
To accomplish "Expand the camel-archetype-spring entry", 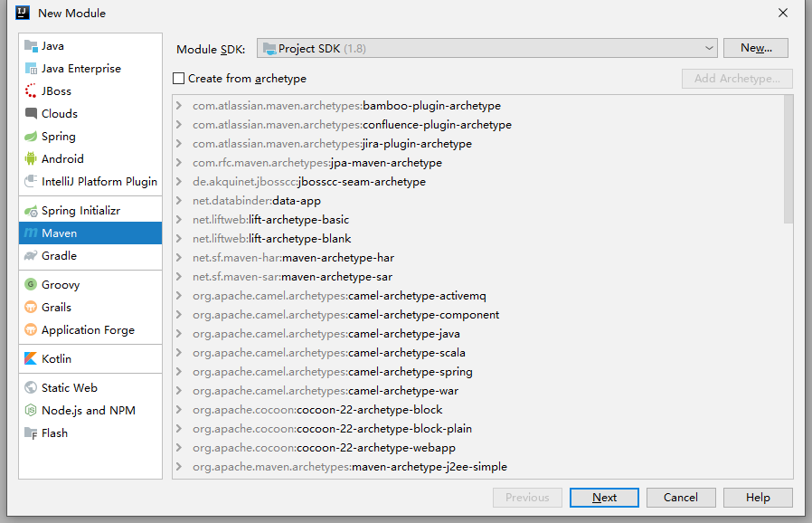I will tap(179, 372).
